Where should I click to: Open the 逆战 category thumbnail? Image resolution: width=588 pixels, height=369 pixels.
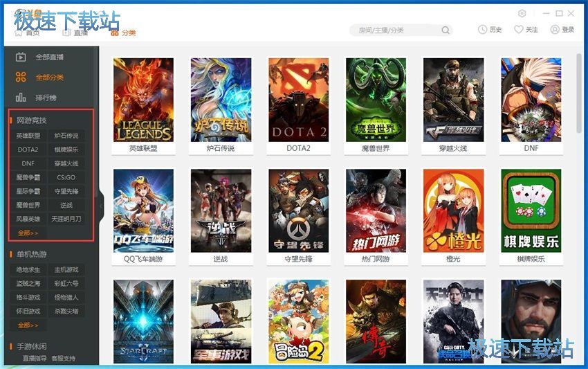coord(221,210)
